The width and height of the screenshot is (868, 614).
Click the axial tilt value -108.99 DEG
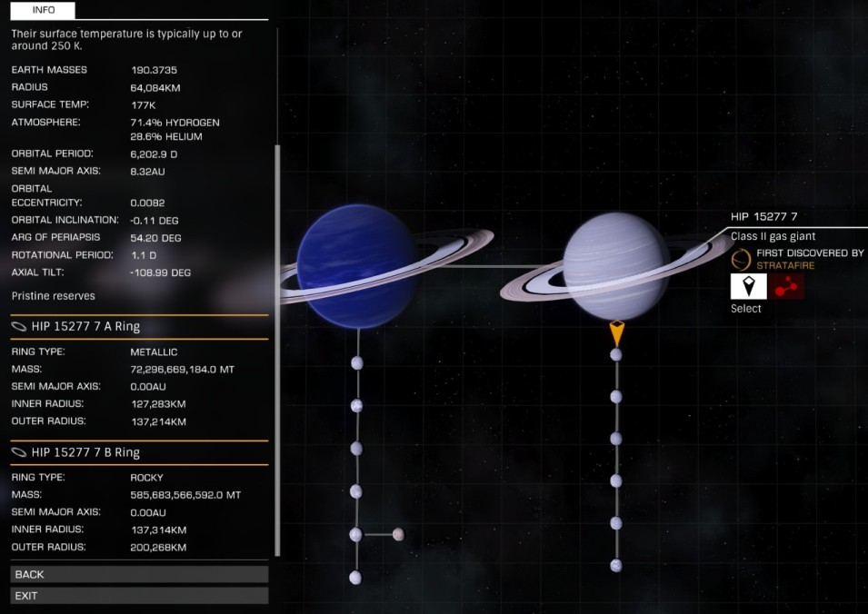(x=161, y=272)
